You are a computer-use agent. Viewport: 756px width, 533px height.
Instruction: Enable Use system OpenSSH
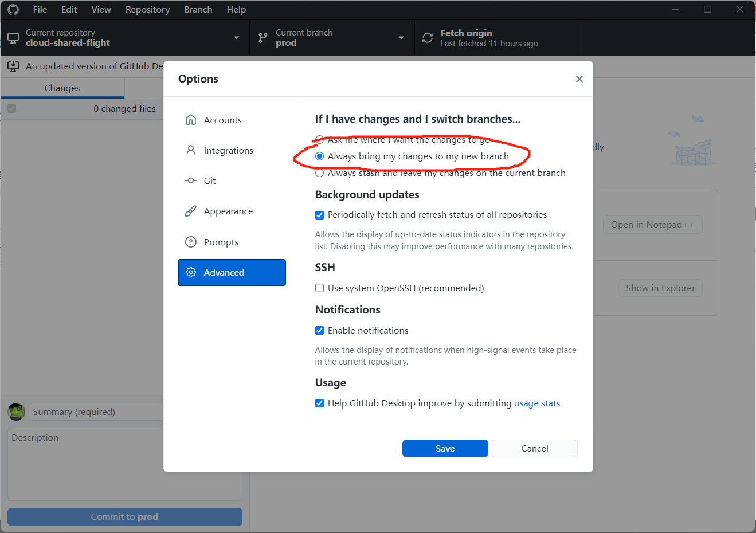(319, 288)
